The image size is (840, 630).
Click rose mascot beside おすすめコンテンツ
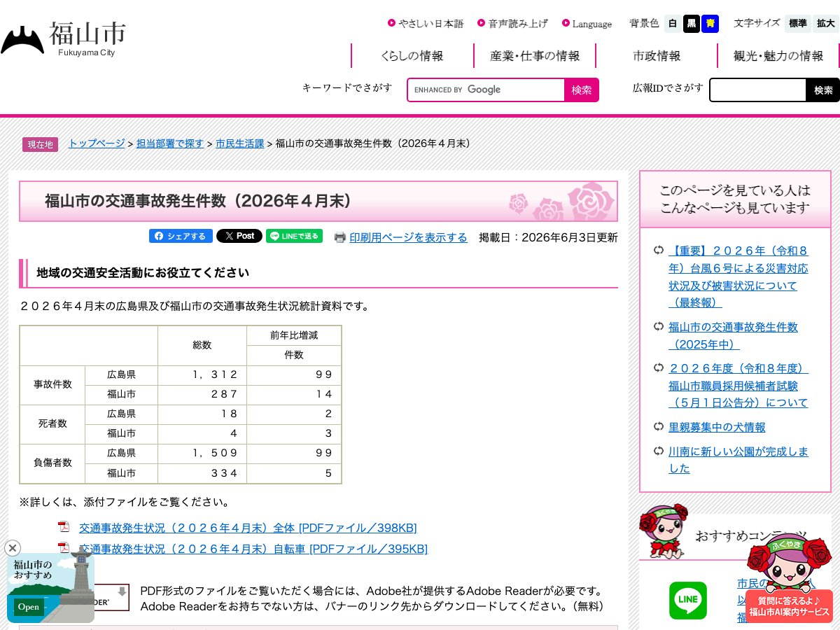[664, 531]
